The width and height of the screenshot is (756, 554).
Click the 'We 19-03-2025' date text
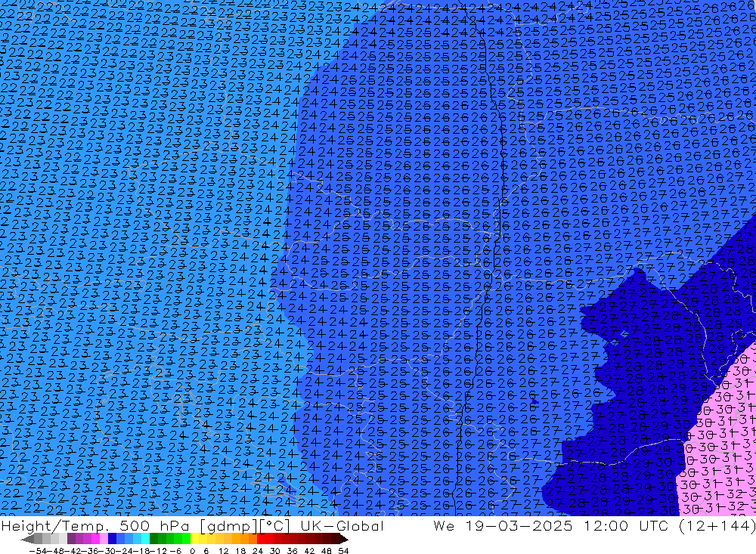(503, 525)
